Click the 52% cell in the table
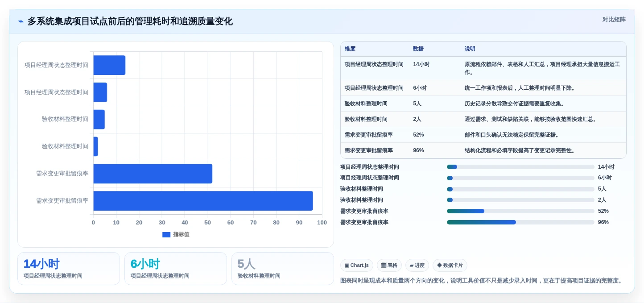644x303 pixels. click(x=418, y=135)
